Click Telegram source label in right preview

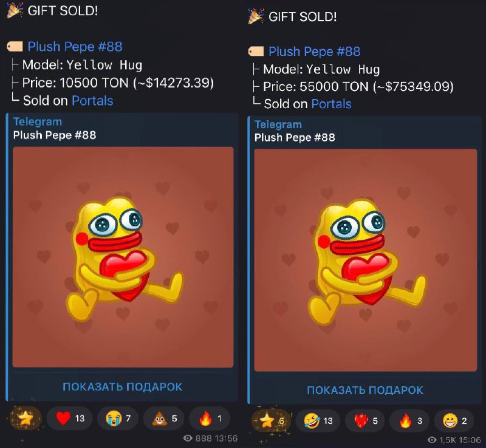tap(278, 124)
